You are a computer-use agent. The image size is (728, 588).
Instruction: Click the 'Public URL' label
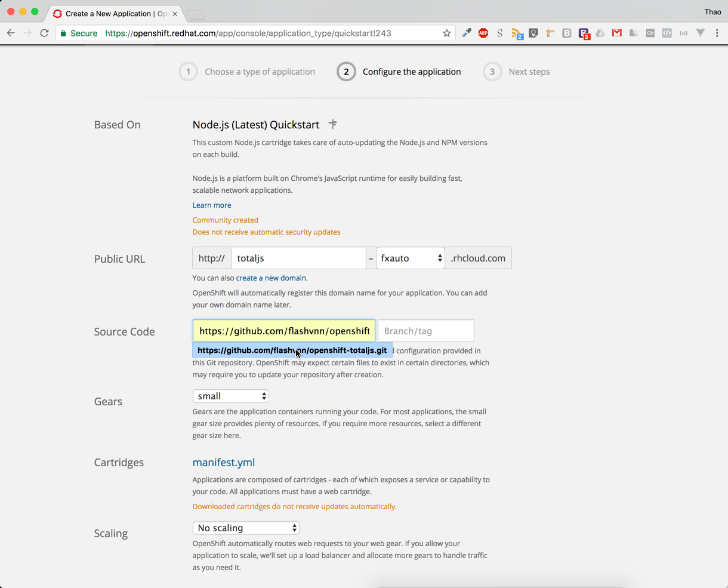tap(120, 259)
